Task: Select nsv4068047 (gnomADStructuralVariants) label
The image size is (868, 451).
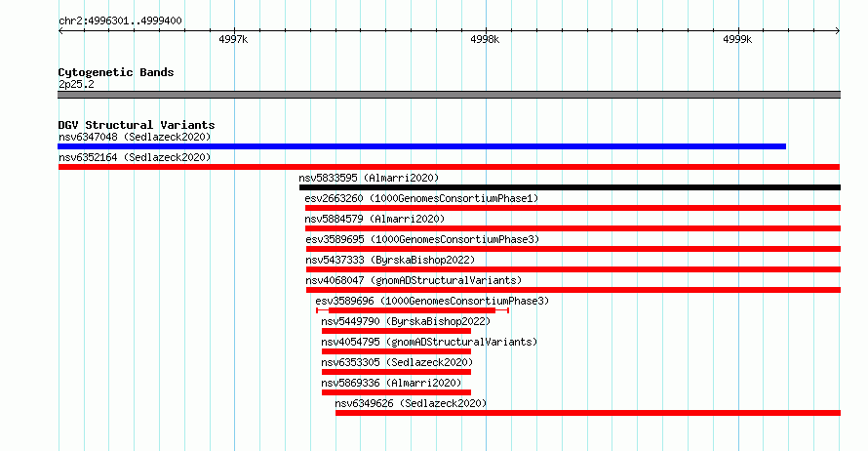Action: [414, 280]
